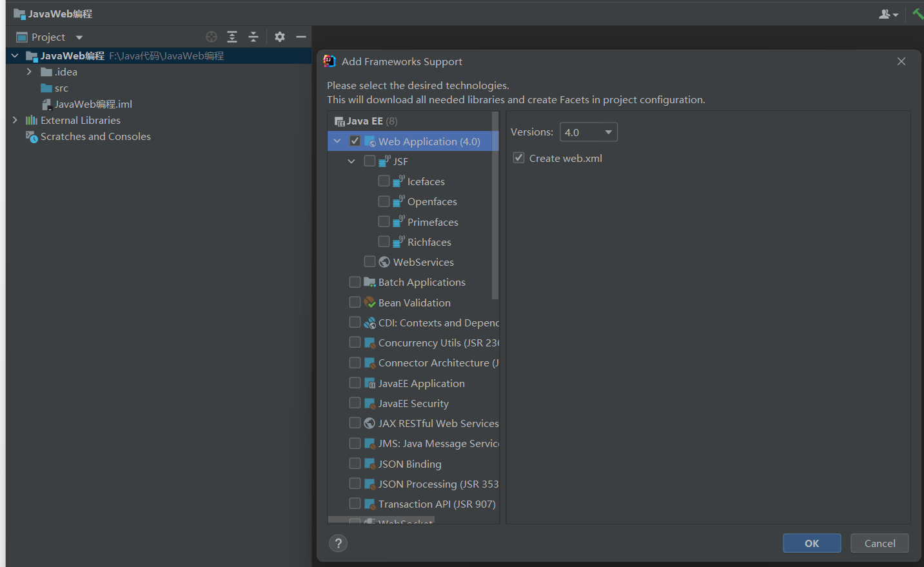
Task: Enable the Batch Applications checkbox
Action: (x=355, y=282)
